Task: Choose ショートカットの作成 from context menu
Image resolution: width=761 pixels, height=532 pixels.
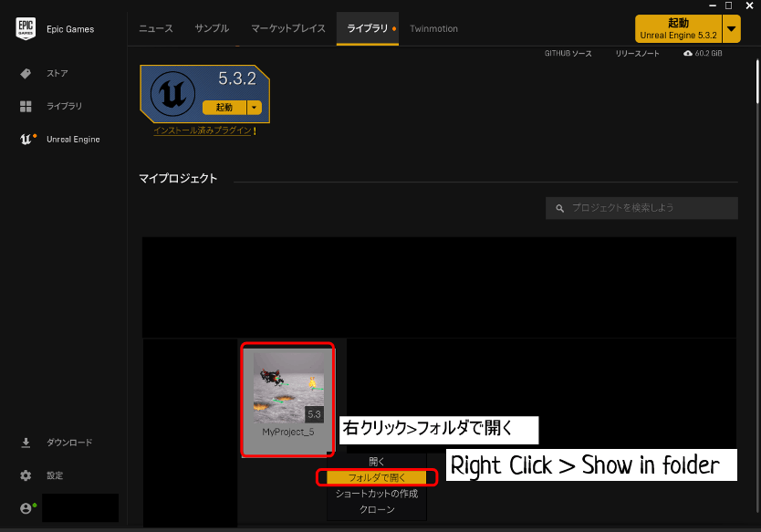Action: [x=377, y=494]
